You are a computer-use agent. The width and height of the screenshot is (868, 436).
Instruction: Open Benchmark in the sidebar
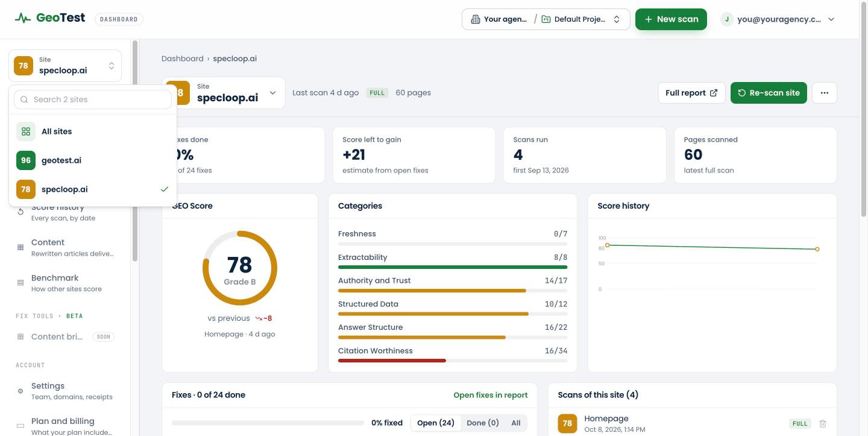pyautogui.click(x=64, y=283)
